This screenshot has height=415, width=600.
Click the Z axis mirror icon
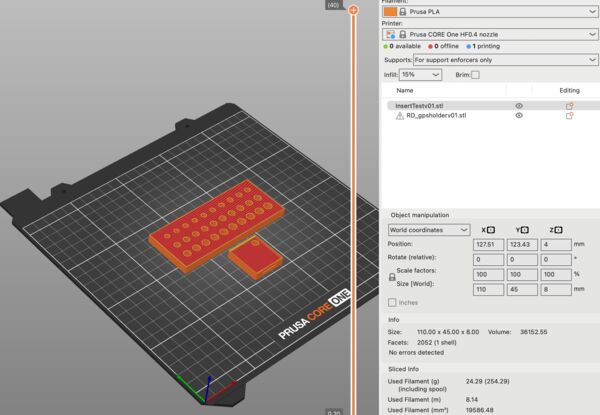pos(559,230)
